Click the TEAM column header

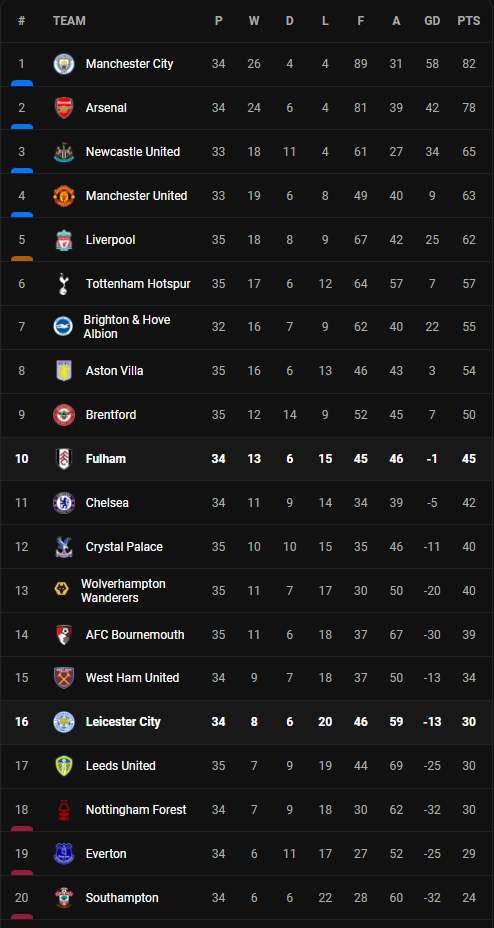point(69,21)
